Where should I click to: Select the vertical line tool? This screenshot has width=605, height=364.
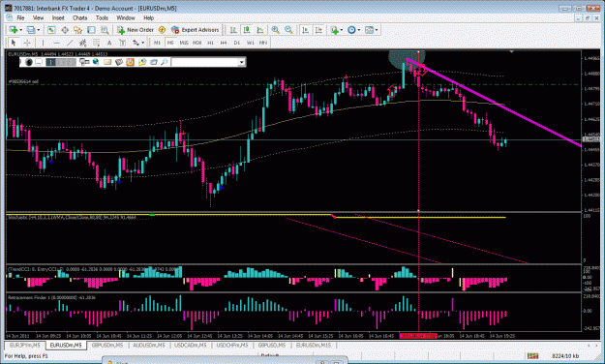pyautogui.click(x=43, y=43)
